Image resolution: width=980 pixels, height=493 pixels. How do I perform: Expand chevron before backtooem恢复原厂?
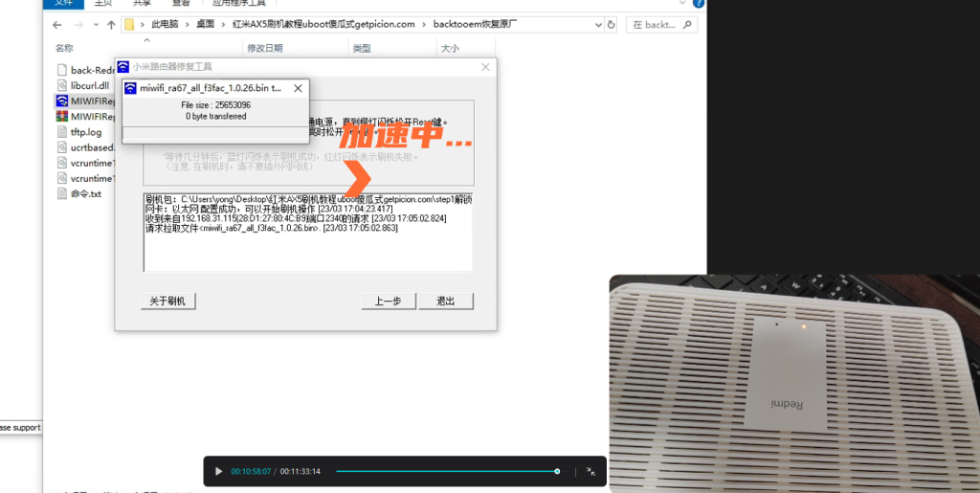(423, 25)
